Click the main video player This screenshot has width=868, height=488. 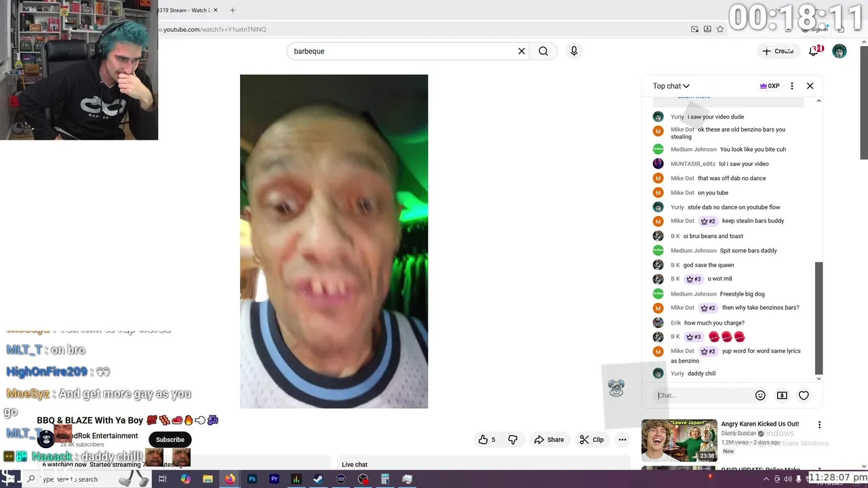[x=334, y=241]
